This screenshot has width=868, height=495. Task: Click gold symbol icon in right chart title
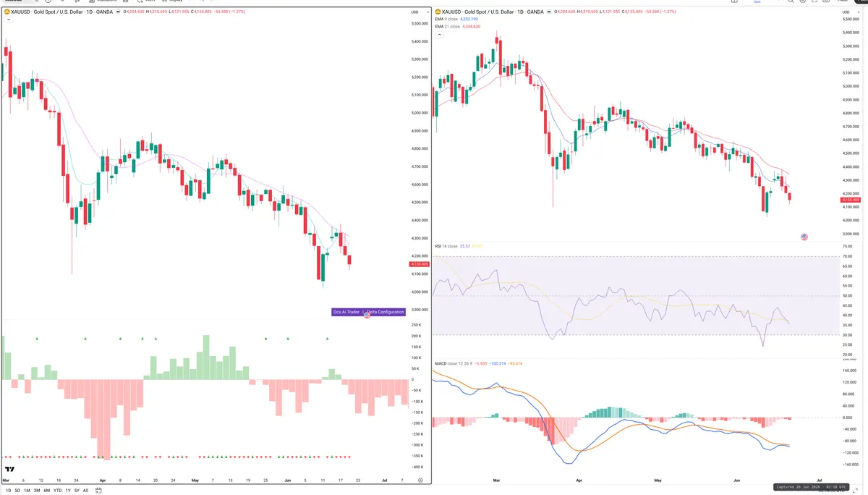point(438,12)
